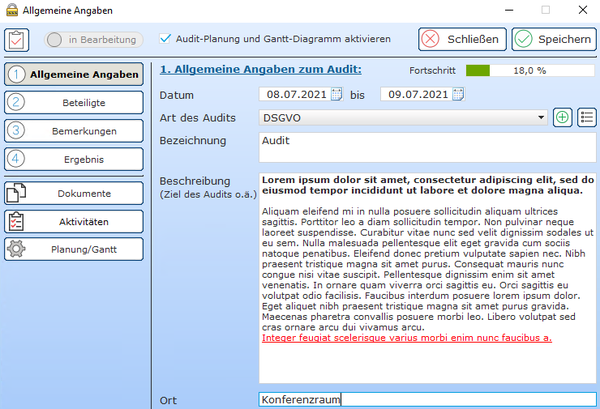Open the Aktivitäten page
Screen dimensions: 600x409
coord(74,222)
